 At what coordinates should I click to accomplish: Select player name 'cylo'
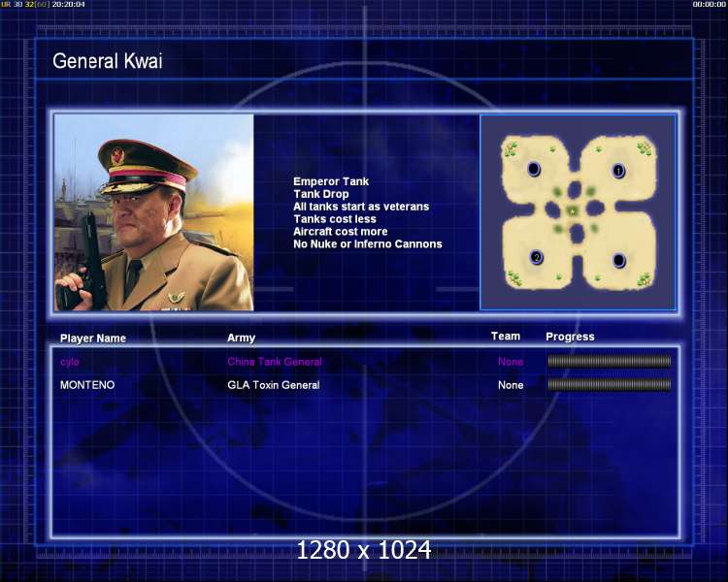tap(70, 362)
